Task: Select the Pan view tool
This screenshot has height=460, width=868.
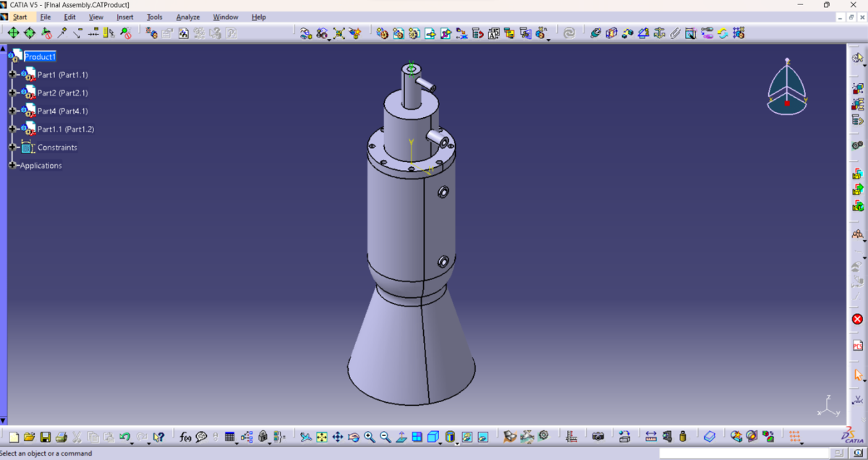Action: (x=338, y=437)
